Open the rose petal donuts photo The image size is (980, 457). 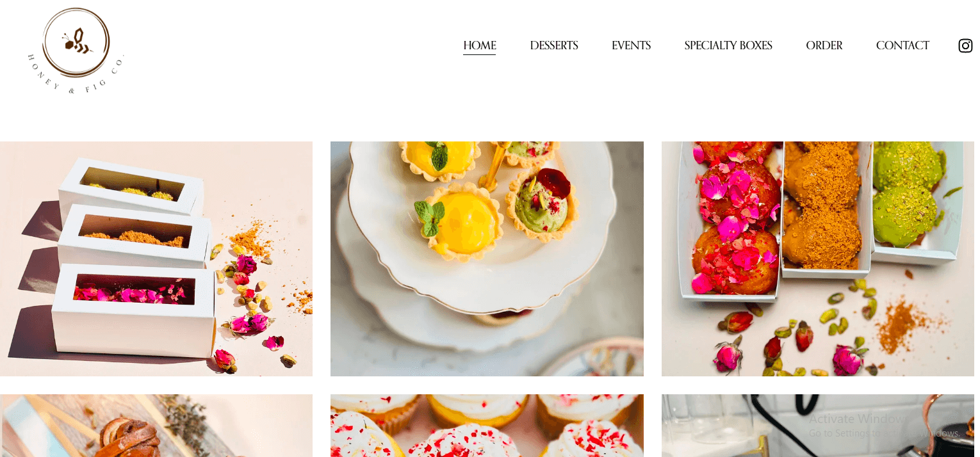coord(818,259)
